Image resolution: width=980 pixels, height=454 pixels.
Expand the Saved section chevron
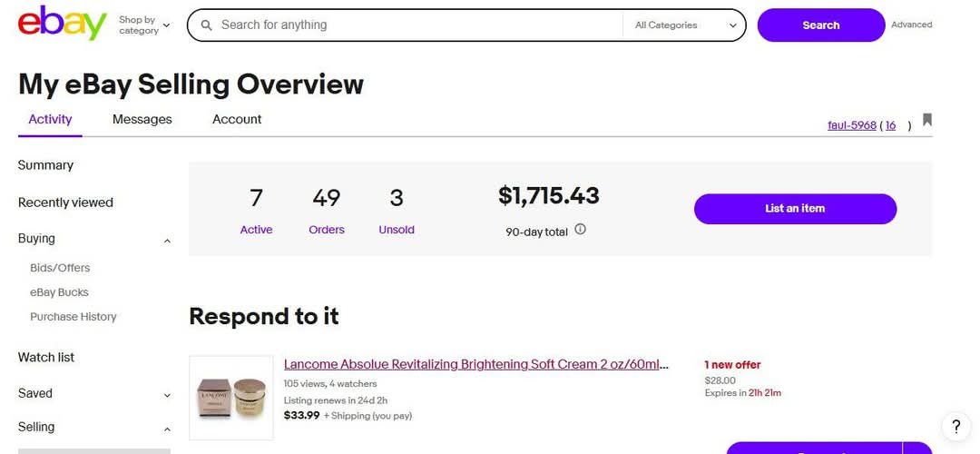[167, 395]
